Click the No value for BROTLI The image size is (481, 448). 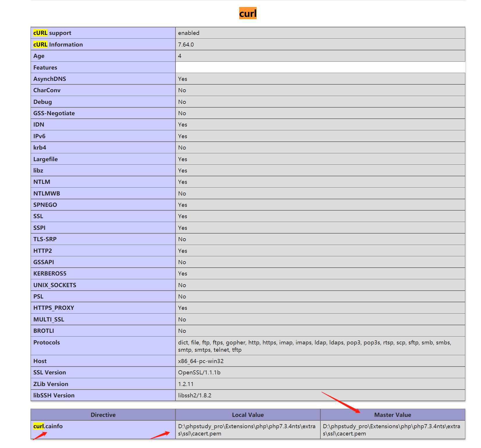click(182, 331)
